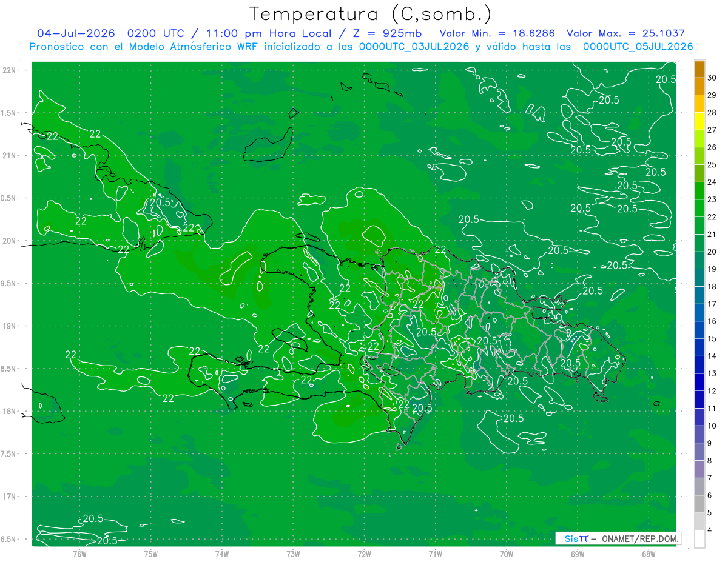Click the '71W' longitude axis label
This screenshot has width=728, height=562.
click(435, 554)
